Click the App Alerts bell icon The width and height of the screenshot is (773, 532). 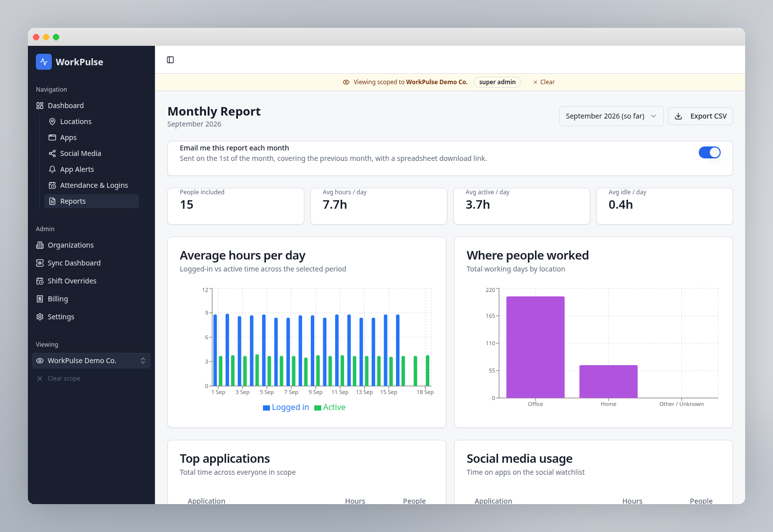[x=52, y=169]
